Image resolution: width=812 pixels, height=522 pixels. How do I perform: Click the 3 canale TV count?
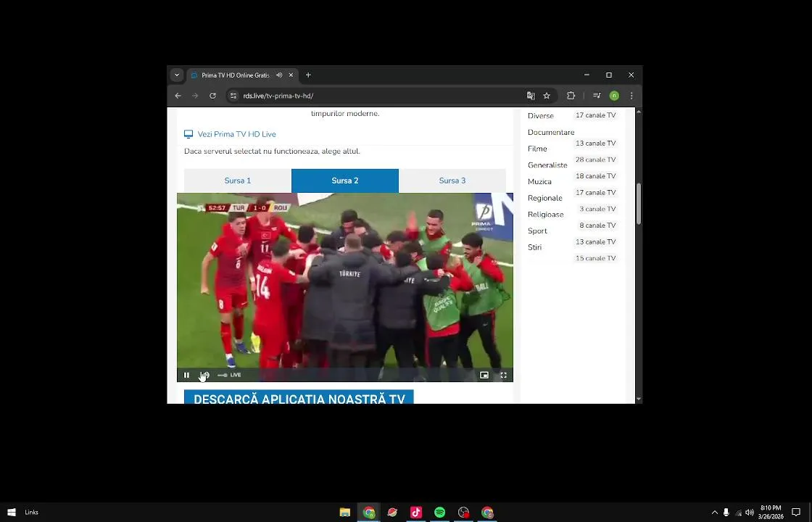point(597,209)
